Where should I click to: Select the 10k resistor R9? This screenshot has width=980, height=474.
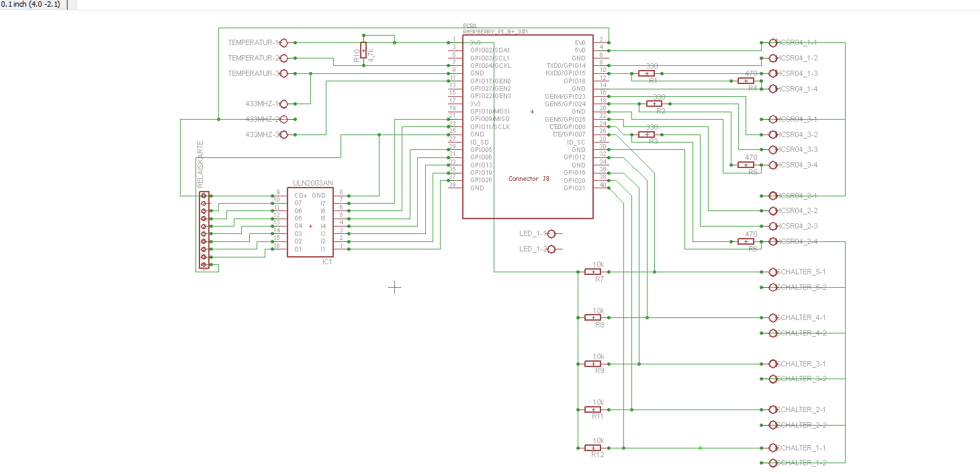[x=593, y=364]
